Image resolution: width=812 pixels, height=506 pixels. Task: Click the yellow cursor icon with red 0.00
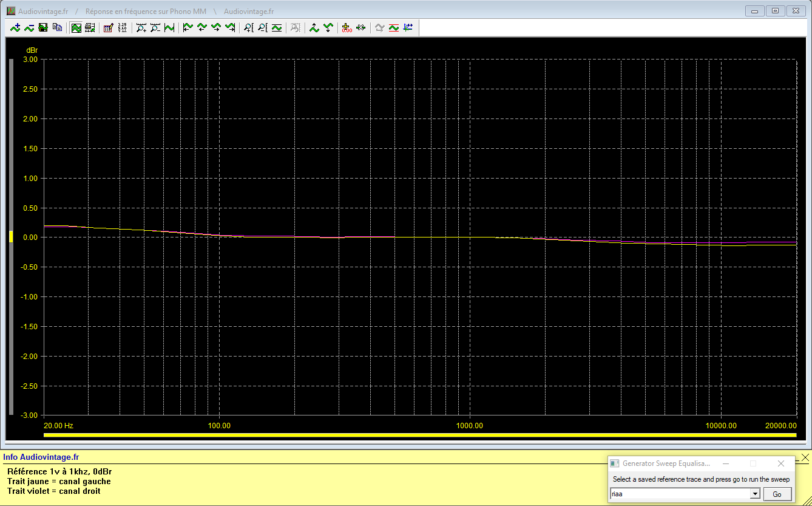347,27
